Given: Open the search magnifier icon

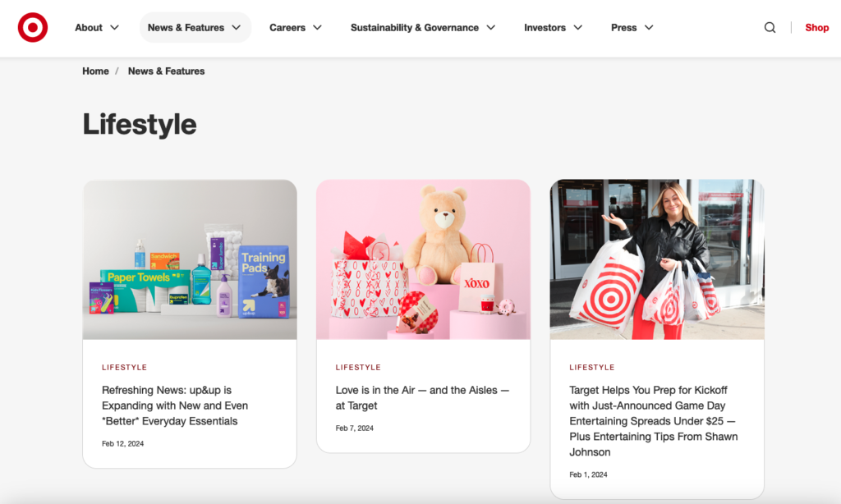Looking at the screenshot, I should coord(770,27).
